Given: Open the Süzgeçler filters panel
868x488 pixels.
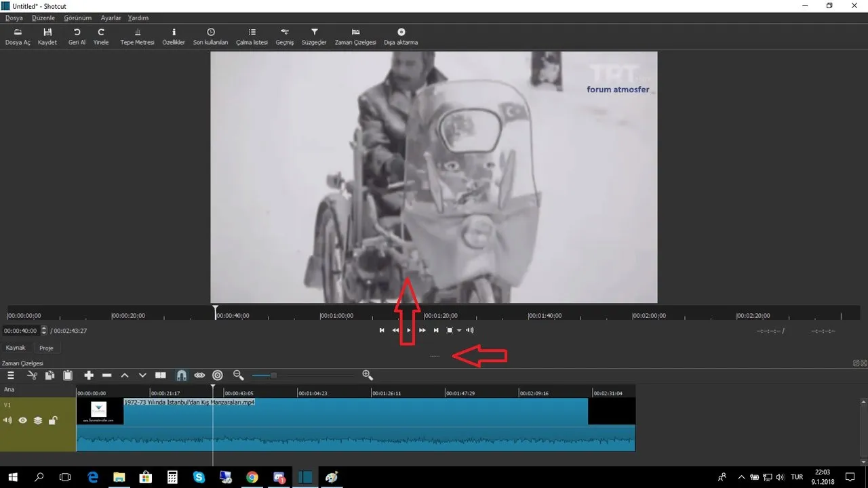Looking at the screenshot, I should tap(314, 37).
